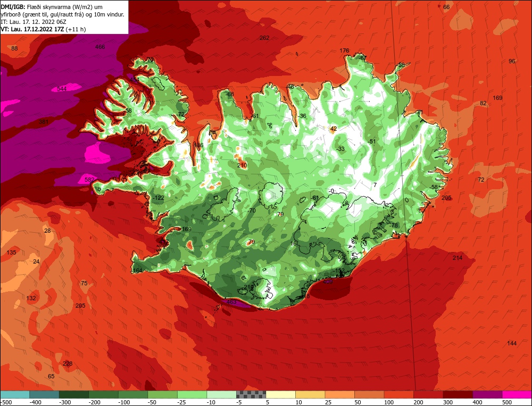Viewport: 532px width, 406px height.
Task: Click the bright magenta legend swatch above 500
Action: (517, 394)
